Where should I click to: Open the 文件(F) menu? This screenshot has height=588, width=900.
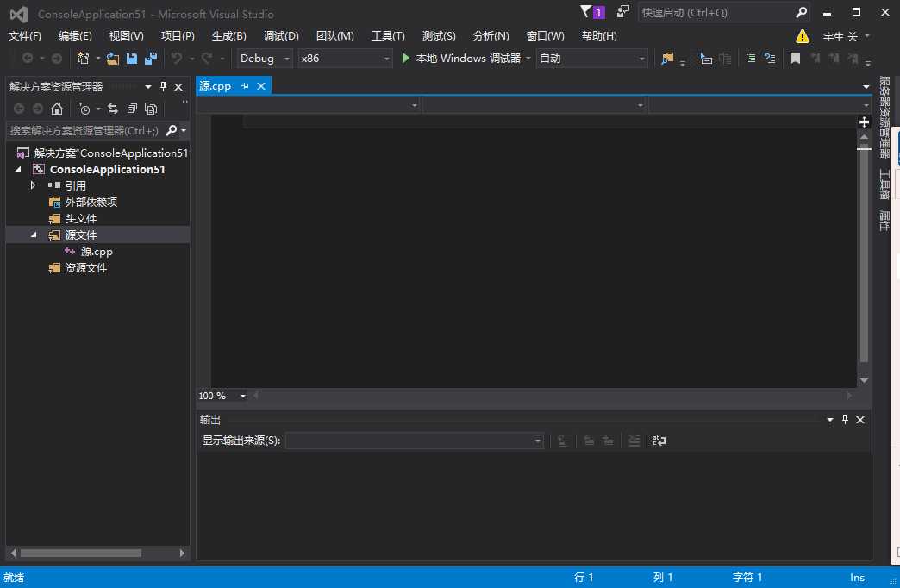[x=25, y=36]
